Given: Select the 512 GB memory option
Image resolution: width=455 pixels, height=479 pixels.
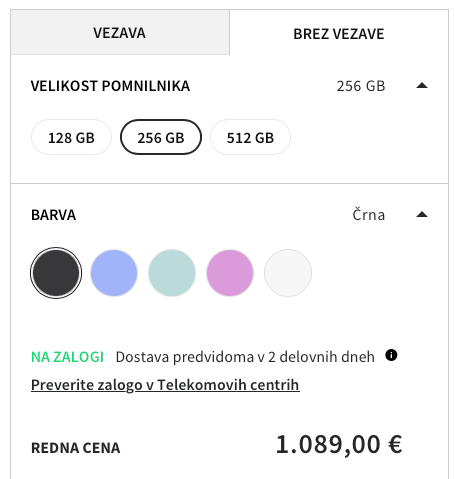Looking at the screenshot, I should (250, 137).
